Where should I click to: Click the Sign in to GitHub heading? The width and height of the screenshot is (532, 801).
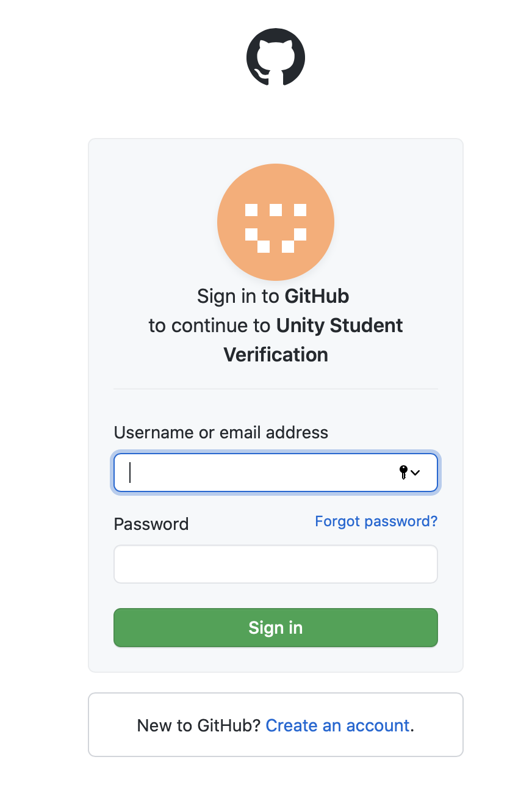pyautogui.click(x=273, y=297)
